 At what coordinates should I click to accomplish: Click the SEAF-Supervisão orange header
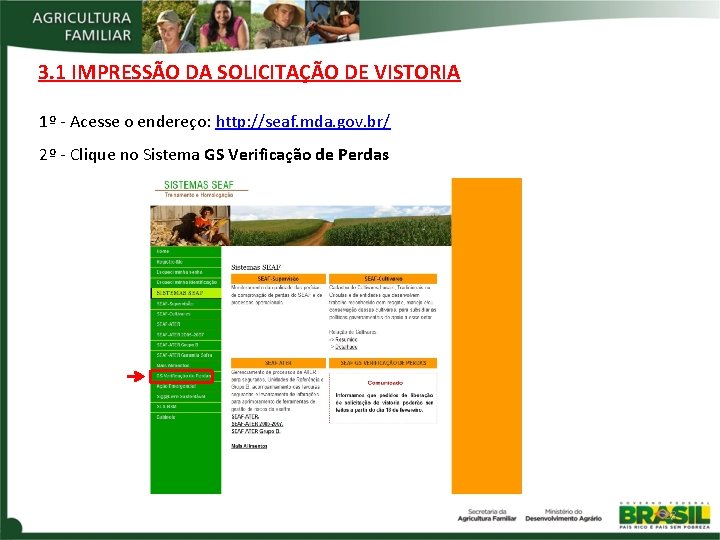pyautogui.click(x=278, y=279)
